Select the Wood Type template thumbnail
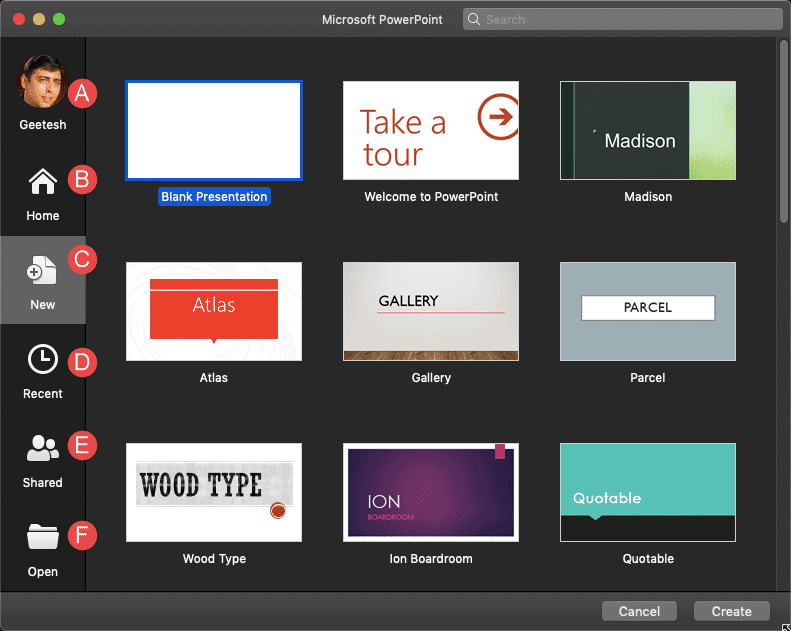The height and width of the screenshot is (631, 791). tap(214, 492)
